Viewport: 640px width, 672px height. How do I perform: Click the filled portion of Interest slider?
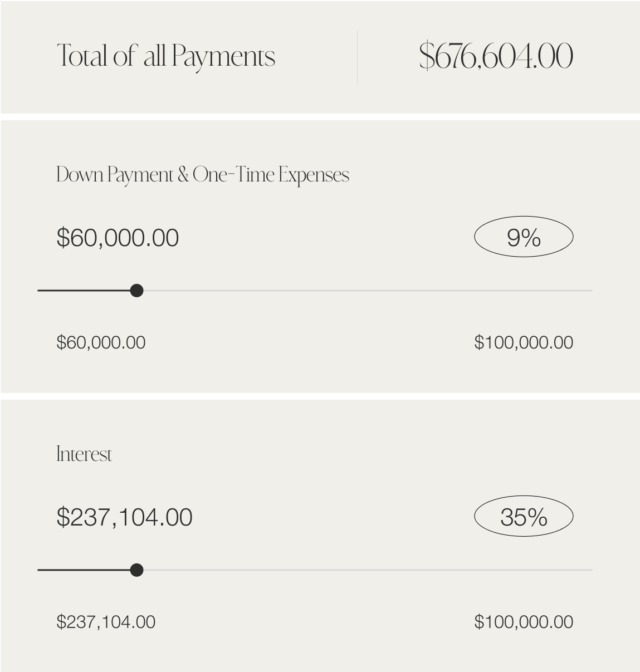(84, 570)
